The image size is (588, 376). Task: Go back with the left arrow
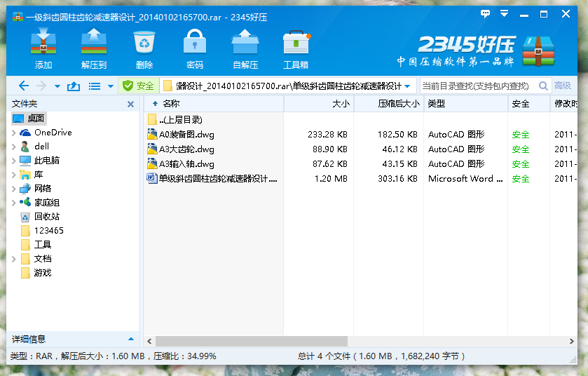pyautogui.click(x=24, y=86)
